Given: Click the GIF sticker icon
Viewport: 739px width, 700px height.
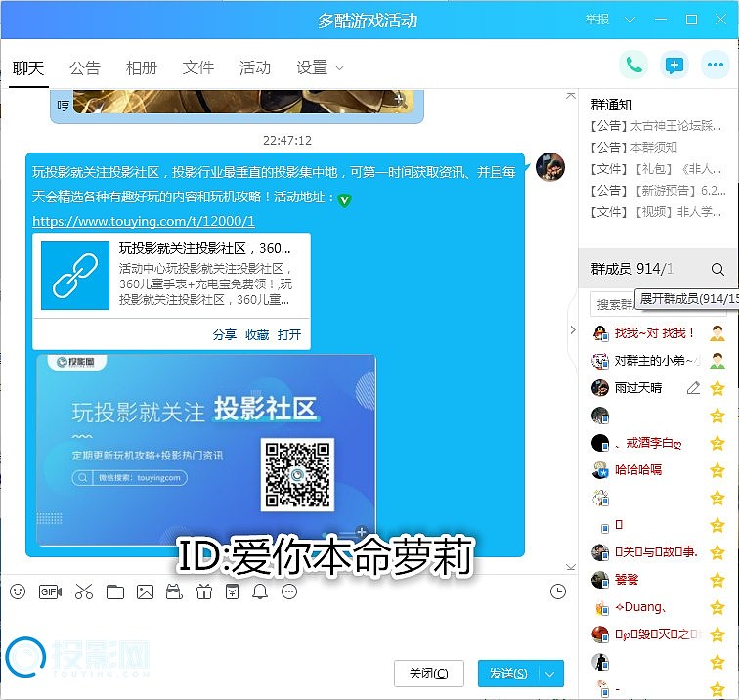Looking at the screenshot, I should [50, 591].
